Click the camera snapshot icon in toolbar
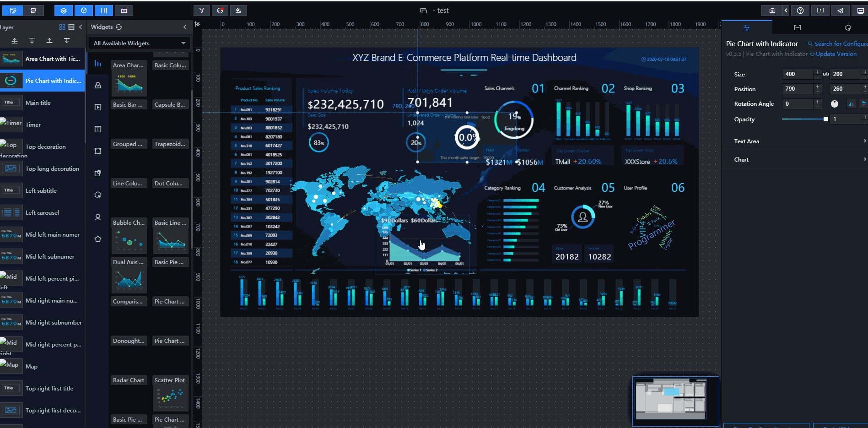This screenshot has width=868, height=428. [x=772, y=11]
